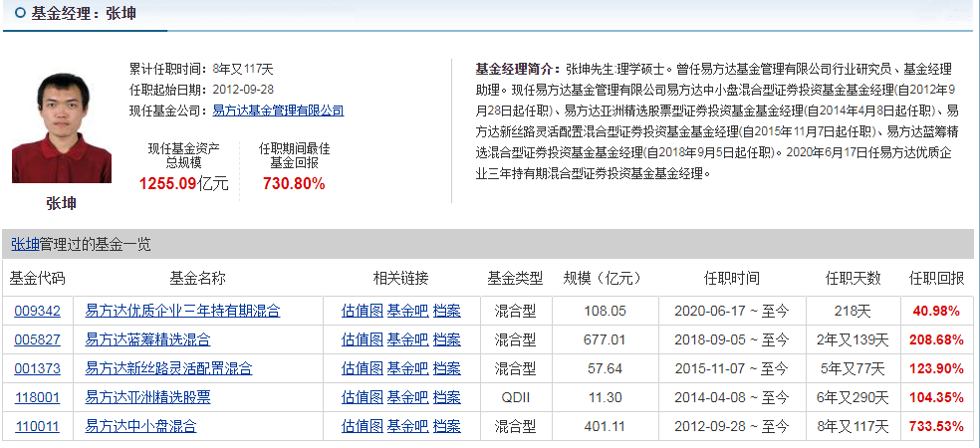Open 档案 for fund 009342
The width and height of the screenshot is (980, 448).
(x=447, y=311)
